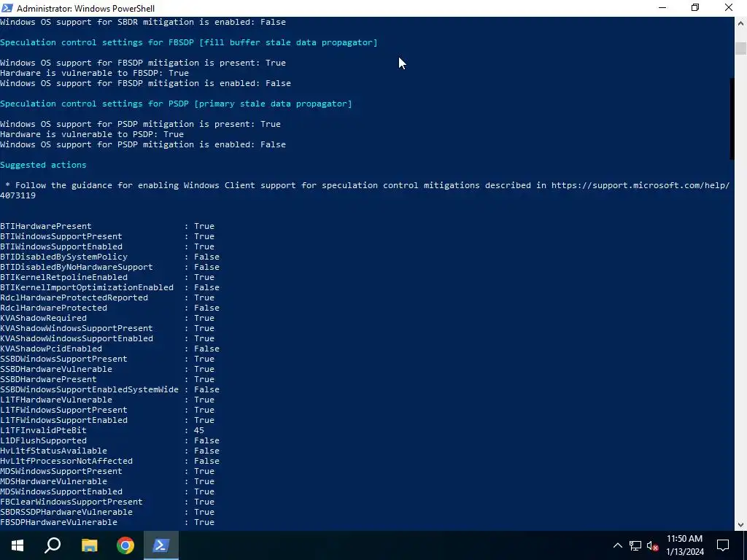Image resolution: width=747 pixels, height=560 pixels.
Task: Click the FBSDP speculation control settings heading
Action: (189, 42)
